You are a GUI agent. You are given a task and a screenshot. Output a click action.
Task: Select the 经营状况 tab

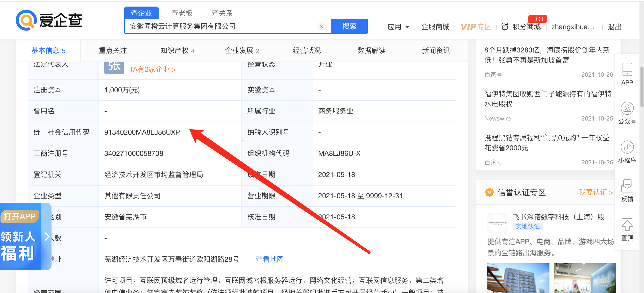point(307,51)
